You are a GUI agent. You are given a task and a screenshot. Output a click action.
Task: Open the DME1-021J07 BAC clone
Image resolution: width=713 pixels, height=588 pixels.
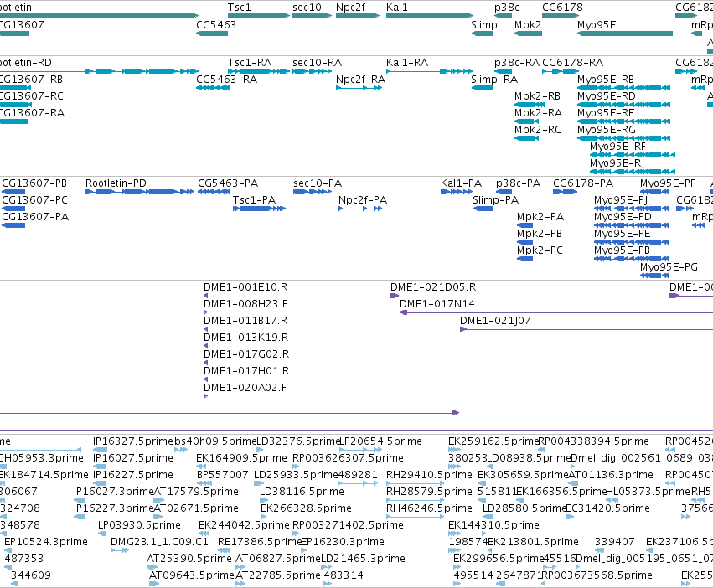click(586, 329)
